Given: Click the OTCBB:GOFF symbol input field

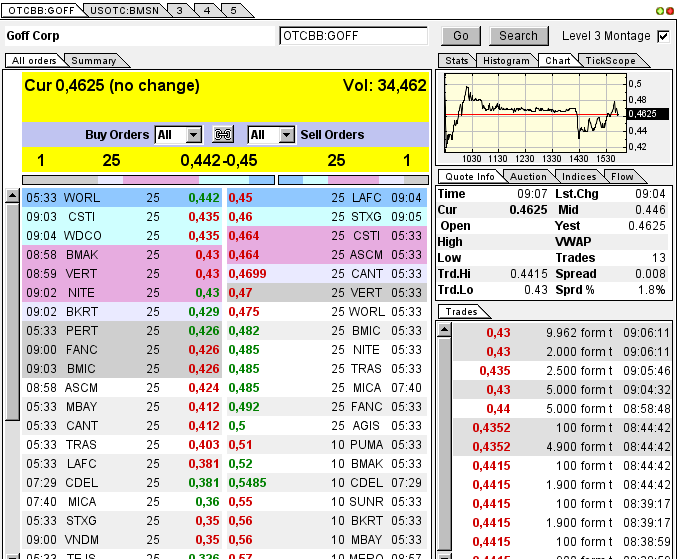Looking at the screenshot, I should point(353,36).
